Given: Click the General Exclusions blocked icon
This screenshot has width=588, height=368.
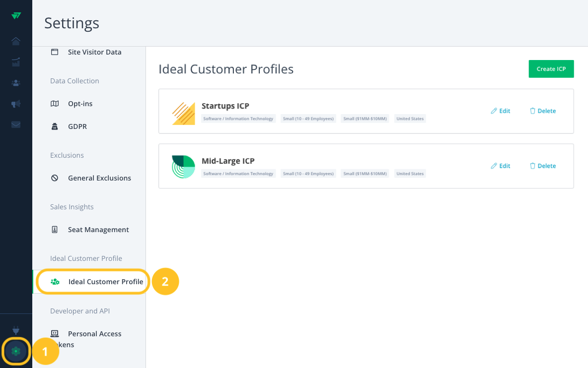Looking at the screenshot, I should tap(55, 178).
